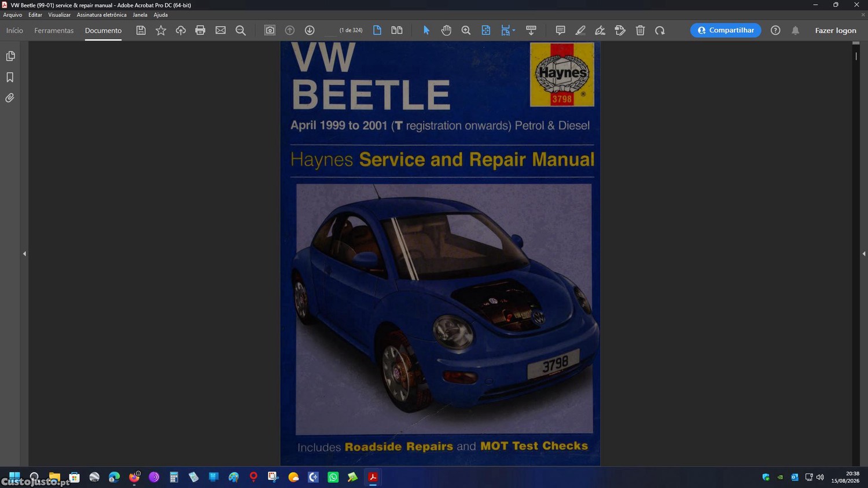Save the document with the floppy disk icon
This screenshot has height=488, width=868.
[141, 30]
